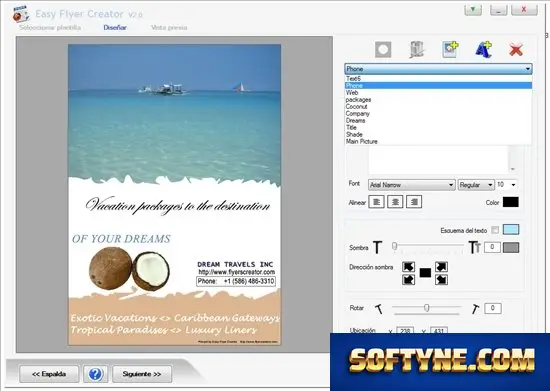Click the add text icon with blue A
This screenshot has width=550, height=391.
[x=483, y=49]
